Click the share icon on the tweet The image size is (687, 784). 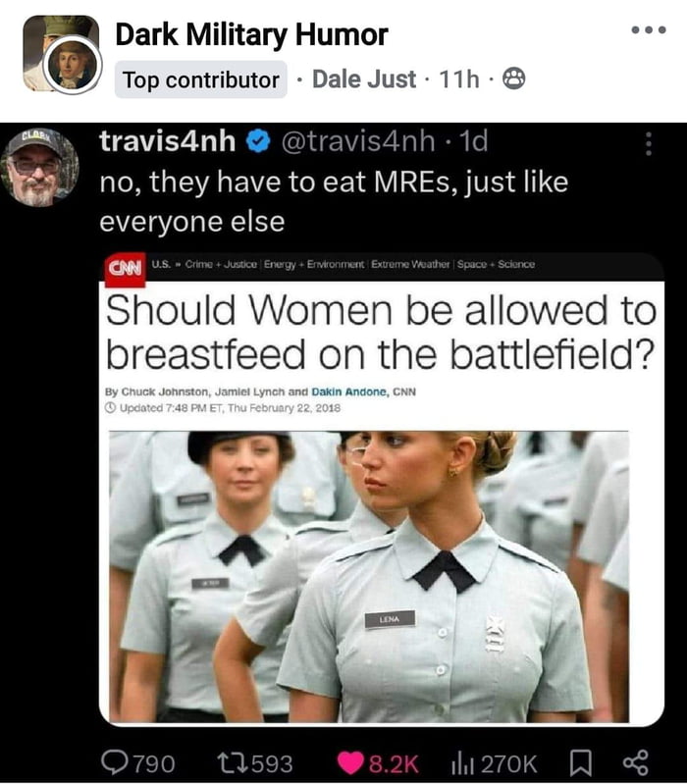pyautogui.click(x=636, y=763)
